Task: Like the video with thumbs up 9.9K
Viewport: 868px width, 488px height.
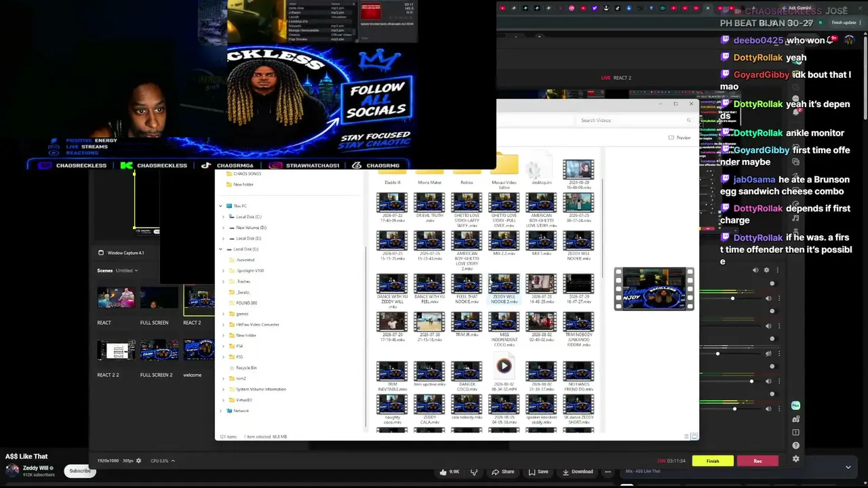Action: (449, 472)
